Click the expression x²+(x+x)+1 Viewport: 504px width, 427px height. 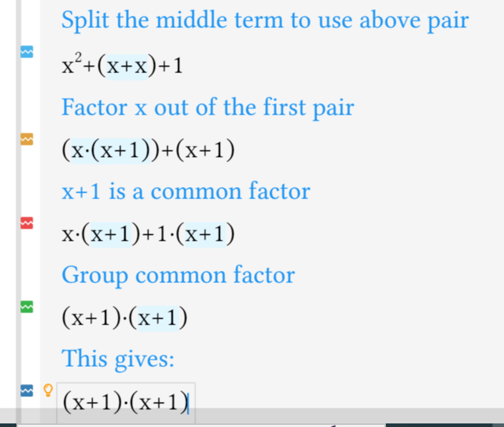click(x=122, y=65)
